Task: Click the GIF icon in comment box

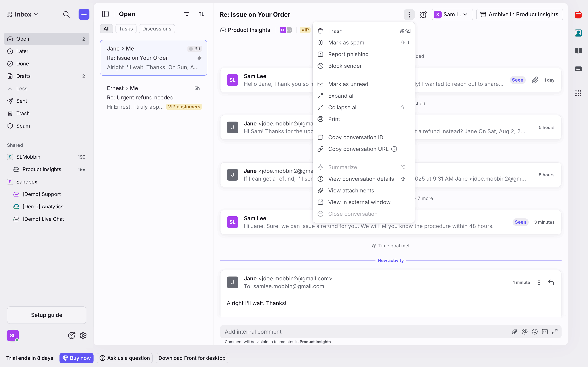Action: tap(544, 332)
